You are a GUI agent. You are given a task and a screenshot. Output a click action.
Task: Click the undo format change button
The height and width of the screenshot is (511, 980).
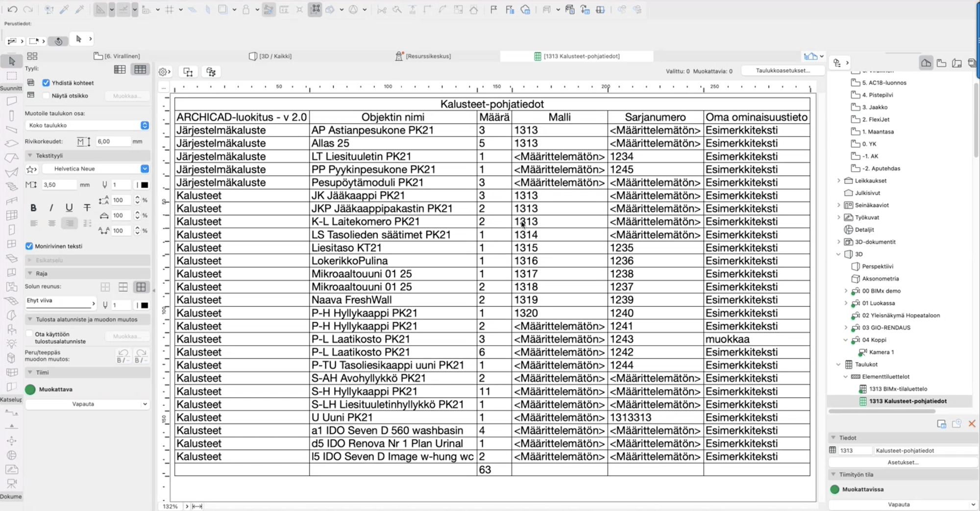pyautogui.click(x=123, y=356)
